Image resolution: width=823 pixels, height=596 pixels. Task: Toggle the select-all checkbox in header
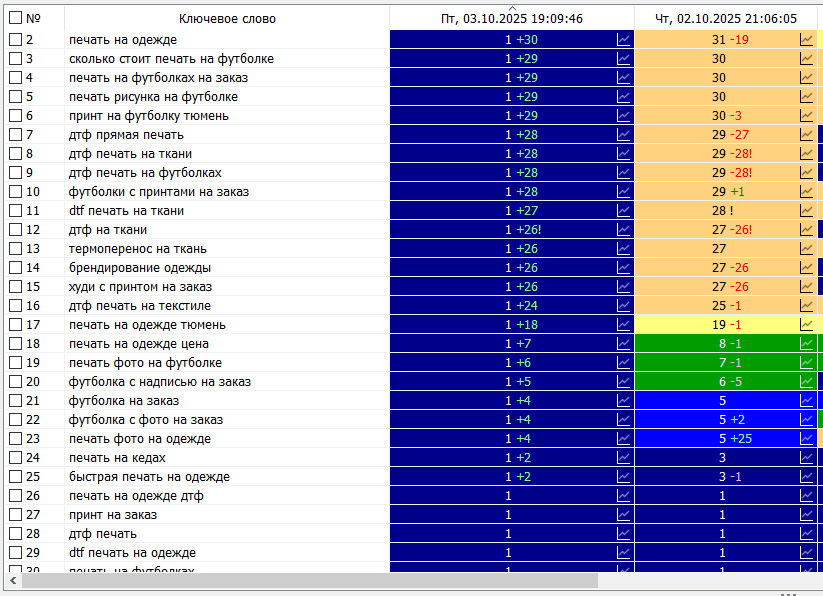(x=15, y=18)
